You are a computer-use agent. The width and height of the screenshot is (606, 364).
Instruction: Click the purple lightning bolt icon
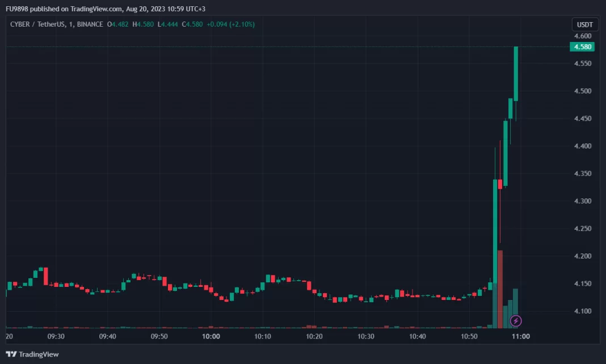click(515, 321)
